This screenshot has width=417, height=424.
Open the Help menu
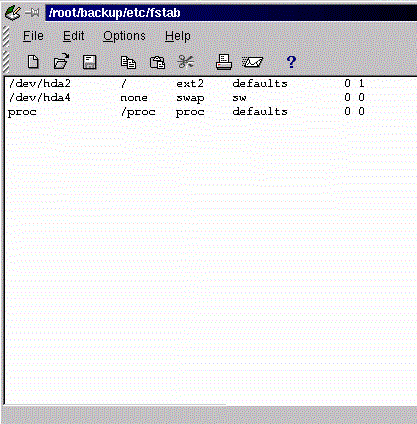(x=178, y=36)
